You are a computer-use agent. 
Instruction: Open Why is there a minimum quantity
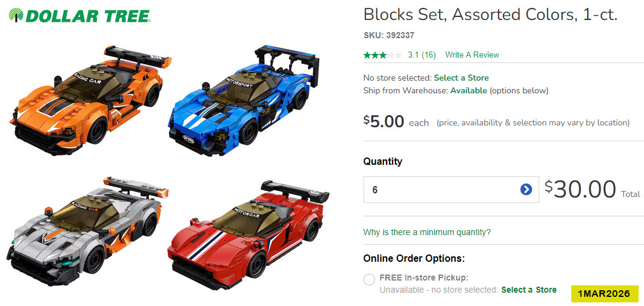(427, 232)
